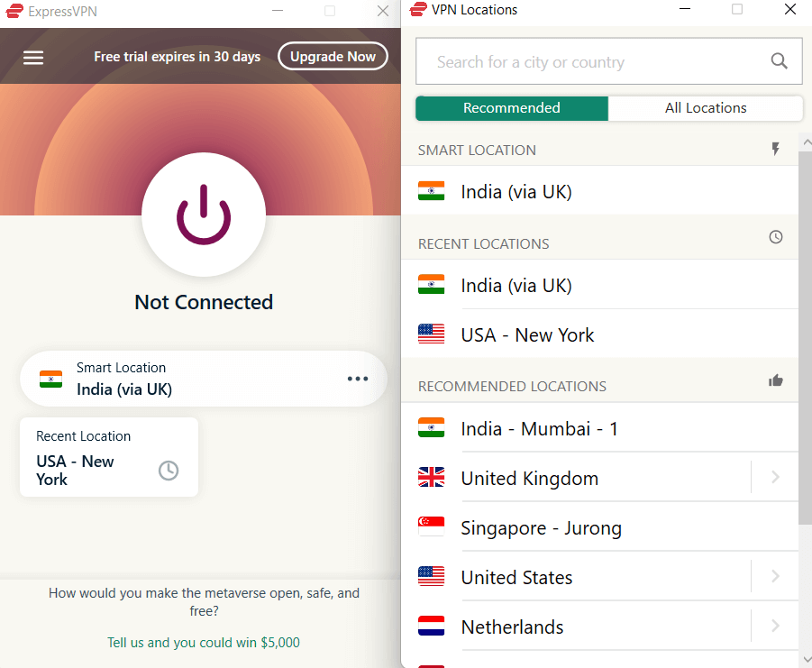
Task: Click the power button to connect
Action: (204, 215)
